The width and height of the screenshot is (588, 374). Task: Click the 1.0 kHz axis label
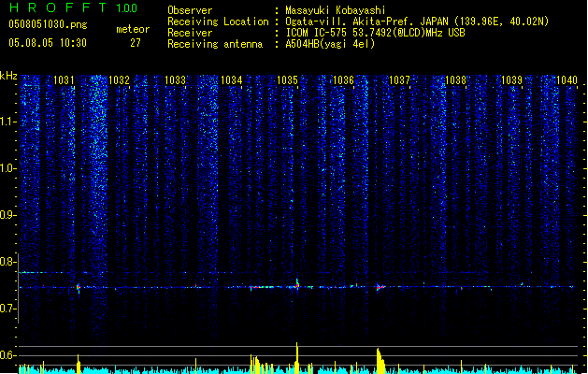8,168
